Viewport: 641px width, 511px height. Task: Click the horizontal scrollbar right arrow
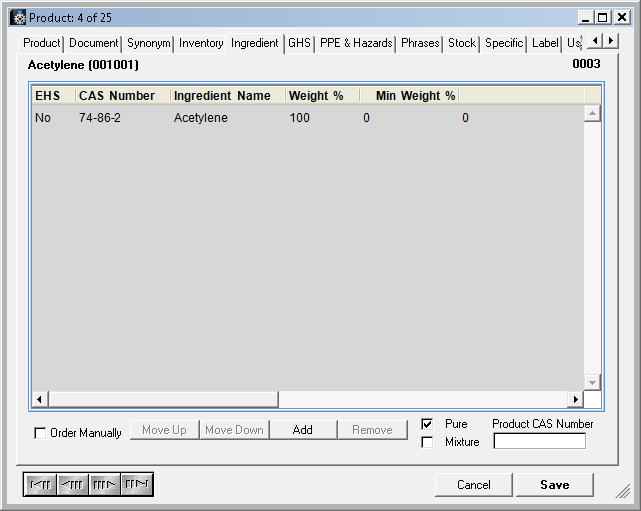575,400
